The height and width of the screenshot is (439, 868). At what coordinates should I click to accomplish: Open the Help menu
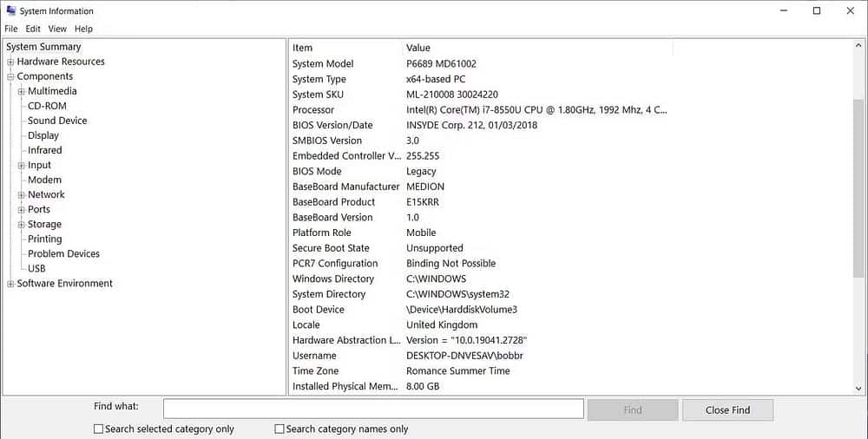(x=83, y=29)
